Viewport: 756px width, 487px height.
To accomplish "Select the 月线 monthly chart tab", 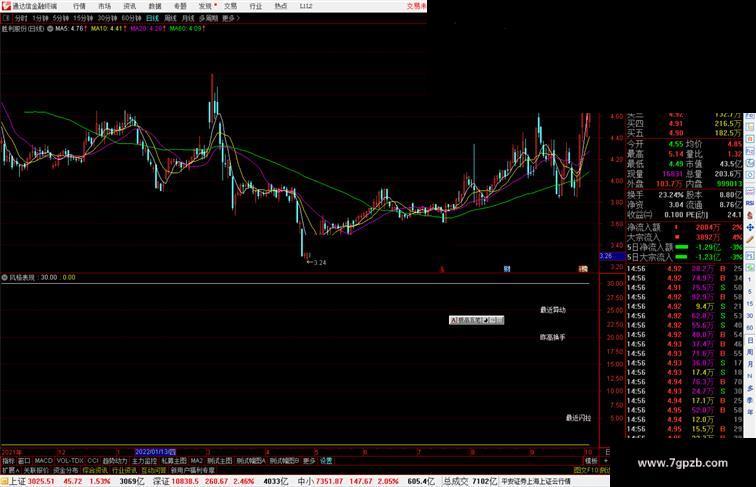I will click(188, 18).
